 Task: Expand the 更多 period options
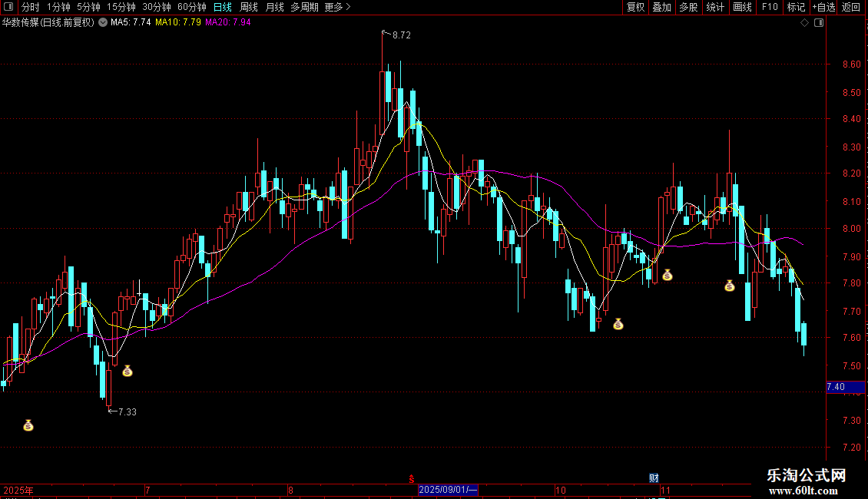click(337, 7)
